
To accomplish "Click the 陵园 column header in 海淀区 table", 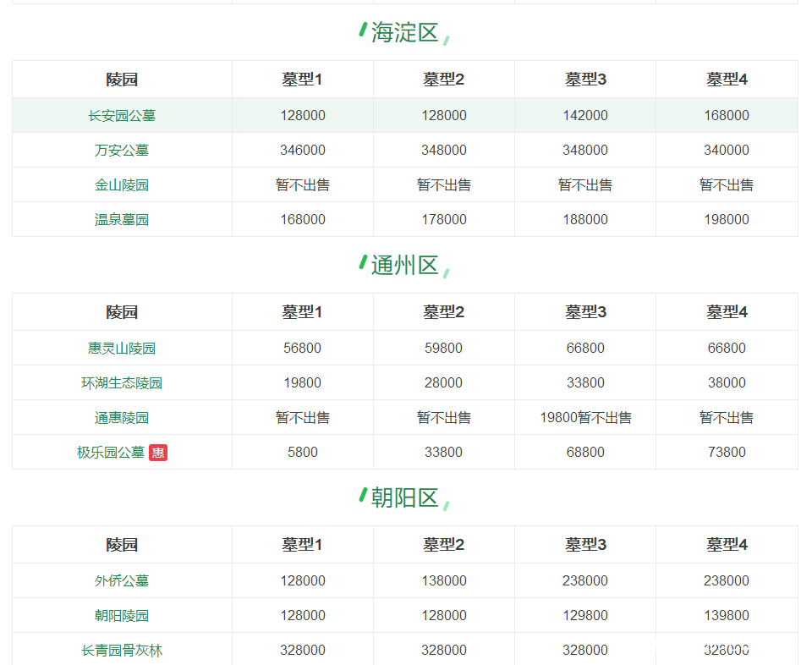I will (x=122, y=80).
